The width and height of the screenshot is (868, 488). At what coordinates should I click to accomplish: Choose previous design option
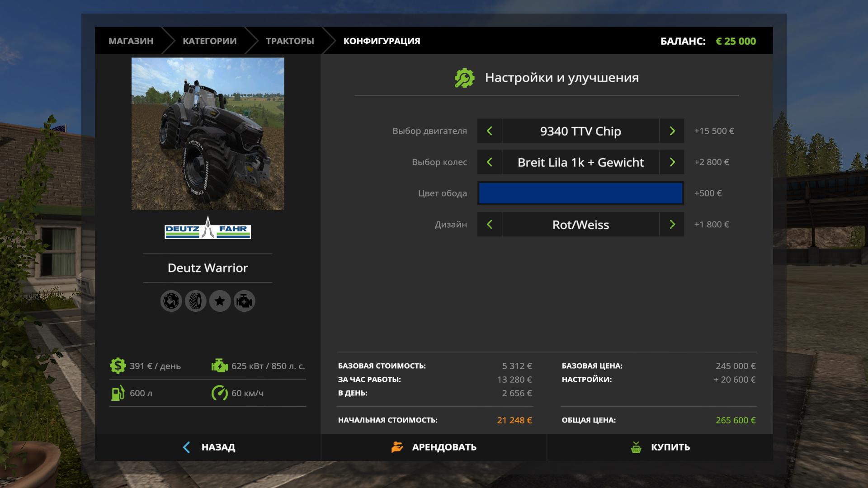coord(490,225)
